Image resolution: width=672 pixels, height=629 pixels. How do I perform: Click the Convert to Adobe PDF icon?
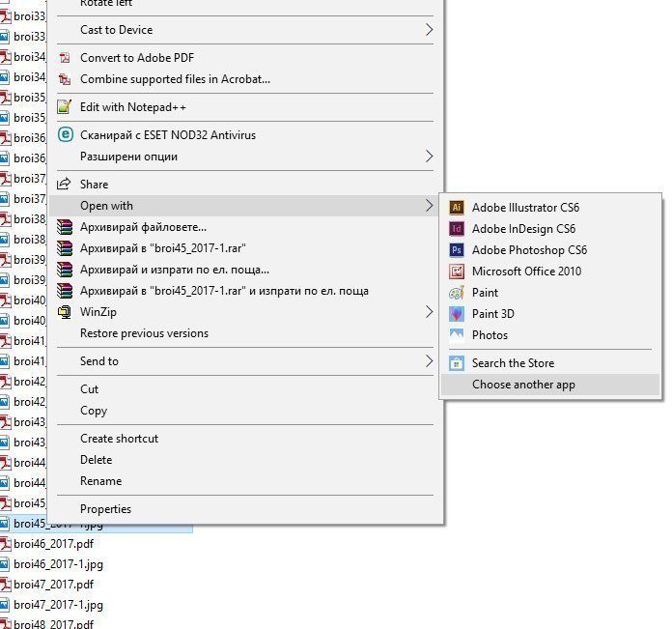point(65,57)
